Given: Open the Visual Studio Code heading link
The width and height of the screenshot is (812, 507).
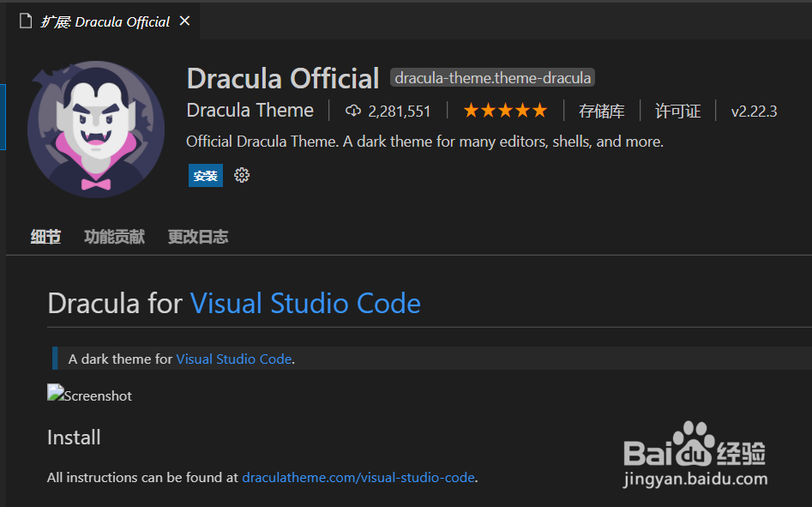Looking at the screenshot, I should [x=305, y=303].
